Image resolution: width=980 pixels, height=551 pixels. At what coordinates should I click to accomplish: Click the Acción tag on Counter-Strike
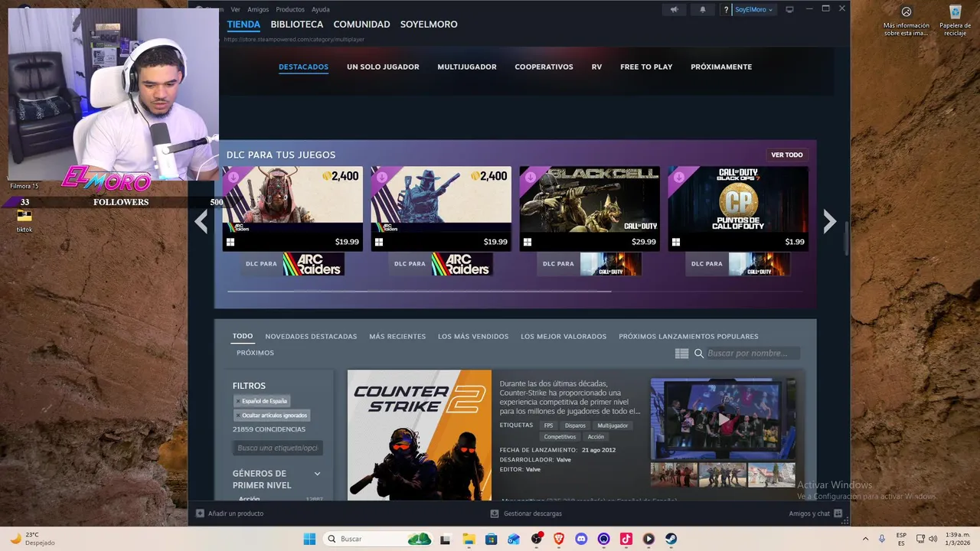click(x=596, y=437)
